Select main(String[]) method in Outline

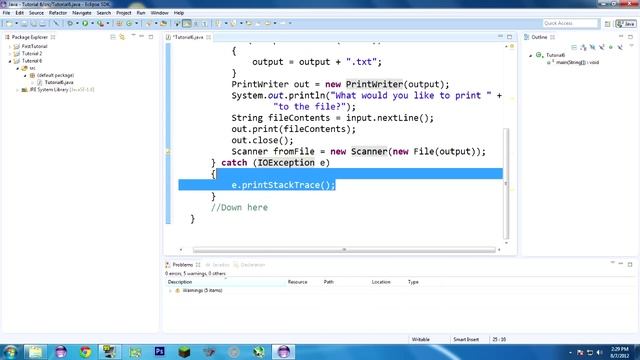(577, 62)
